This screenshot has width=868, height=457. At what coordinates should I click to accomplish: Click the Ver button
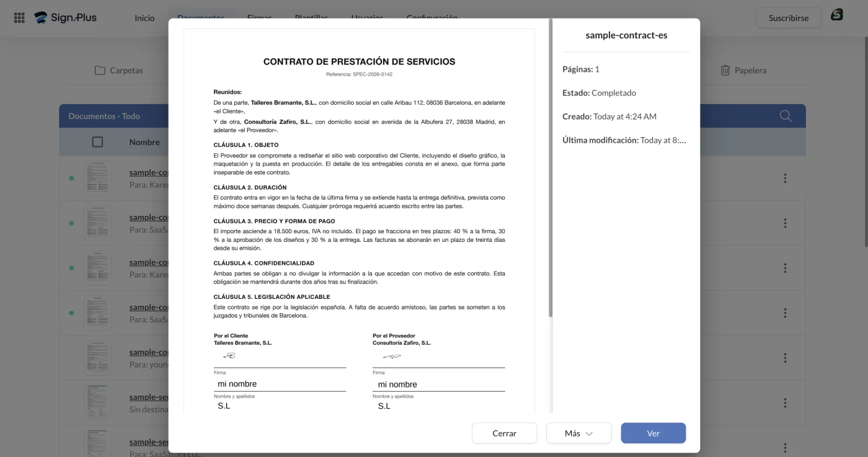click(653, 433)
